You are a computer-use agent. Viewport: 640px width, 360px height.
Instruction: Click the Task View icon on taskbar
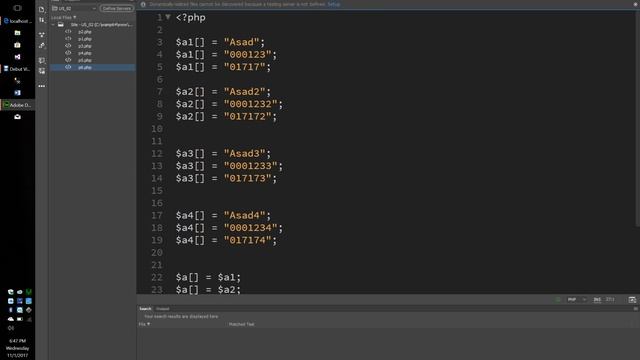17,8
